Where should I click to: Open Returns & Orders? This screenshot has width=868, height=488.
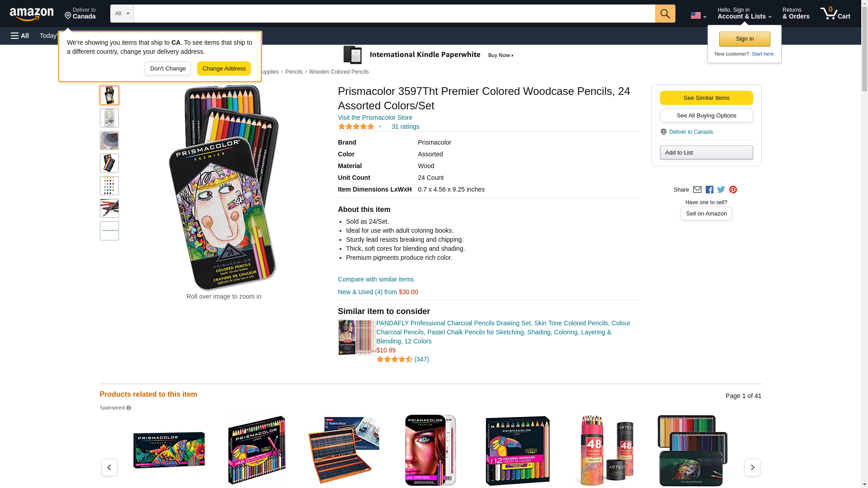tap(796, 14)
